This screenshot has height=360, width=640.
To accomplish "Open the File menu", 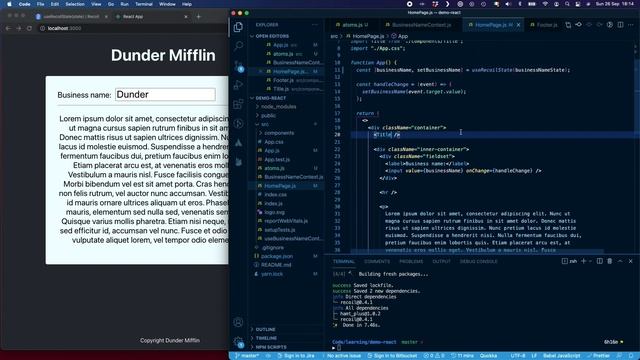I will click(x=40, y=4).
